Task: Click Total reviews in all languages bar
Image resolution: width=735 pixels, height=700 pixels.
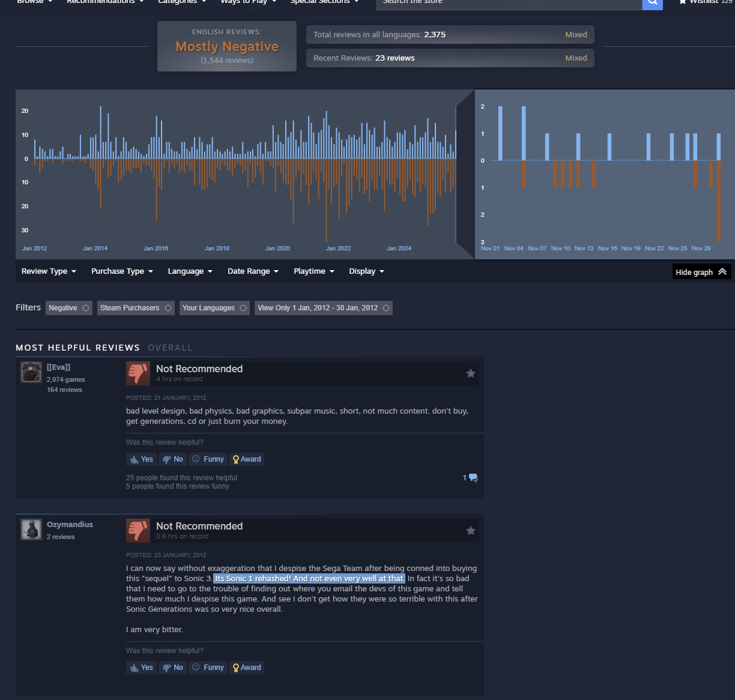Action: pyautogui.click(x=450, y=34)
